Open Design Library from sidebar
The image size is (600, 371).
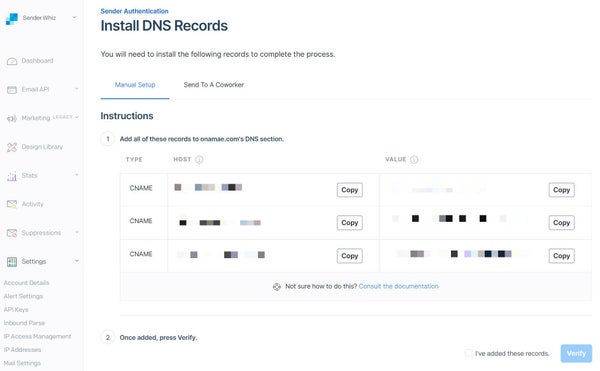coord(42,147)
